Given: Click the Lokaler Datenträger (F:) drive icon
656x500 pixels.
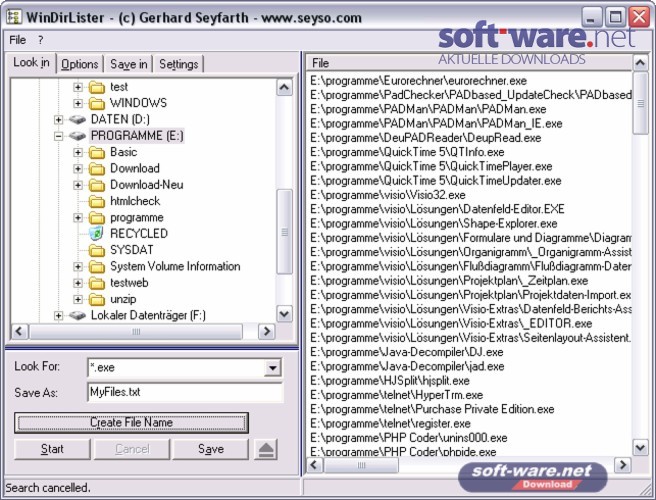Looking at the screenshot, I should [77, 315].
